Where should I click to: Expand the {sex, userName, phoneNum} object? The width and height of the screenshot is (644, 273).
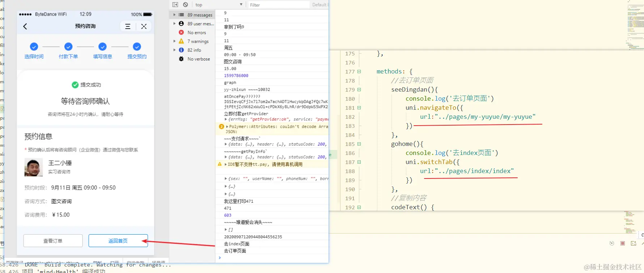tap(226, 178)
